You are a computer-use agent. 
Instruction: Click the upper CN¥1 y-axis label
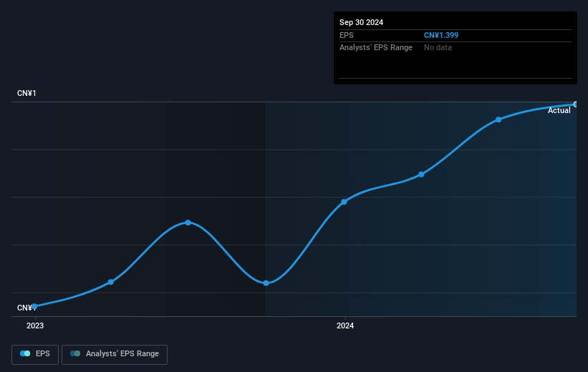click(26, 93)
